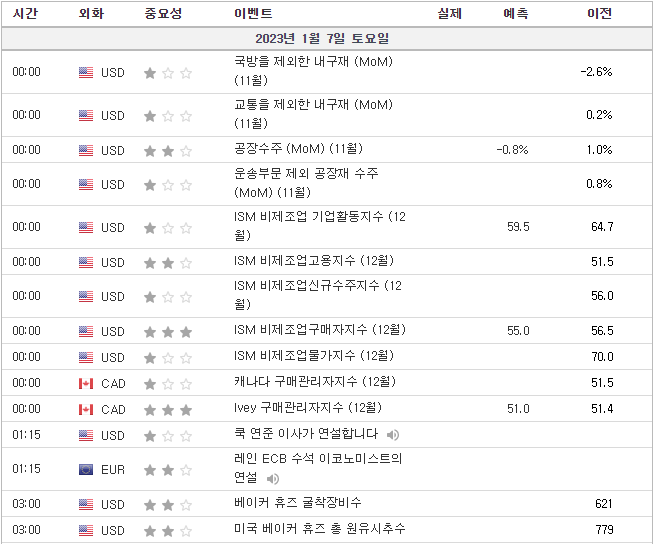Screen dimensions: 654x544
Task: Click US flag in 교통을 제외한 내구재 row
Action: tap(86, 116)
